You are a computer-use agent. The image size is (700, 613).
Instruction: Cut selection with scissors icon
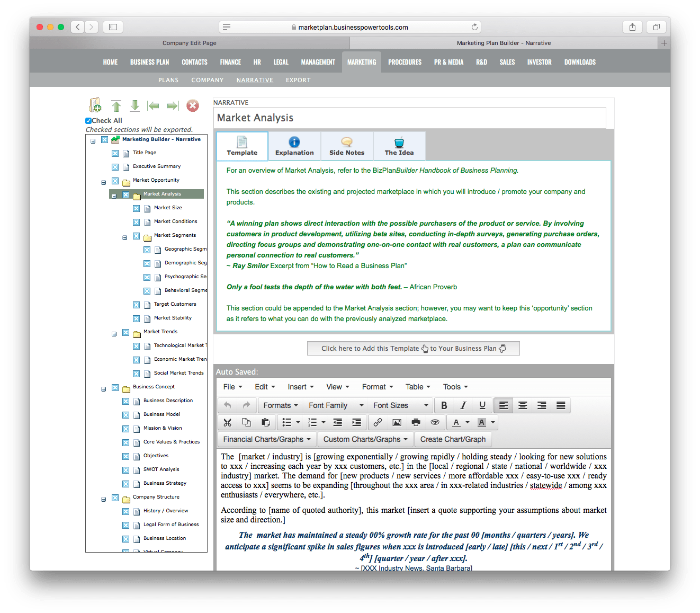[x=228, y=422]
